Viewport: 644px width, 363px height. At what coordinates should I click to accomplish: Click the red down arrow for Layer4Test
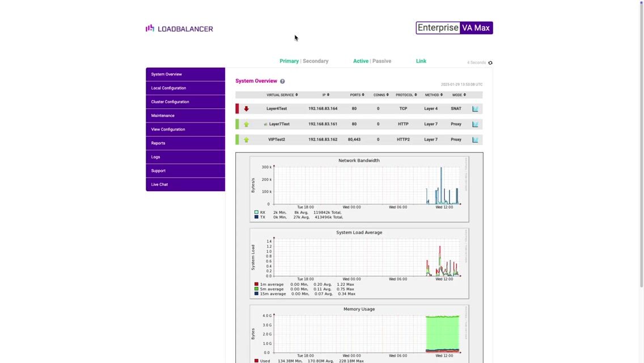[246, 109]
